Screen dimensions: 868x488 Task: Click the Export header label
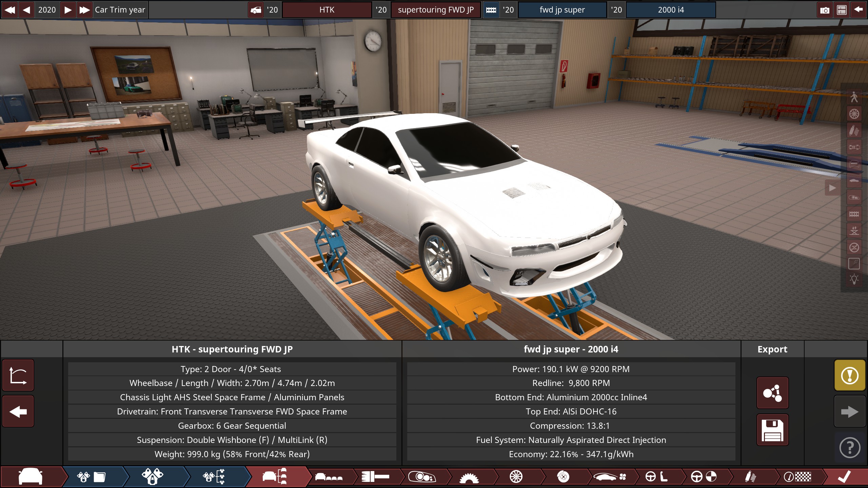772,349
